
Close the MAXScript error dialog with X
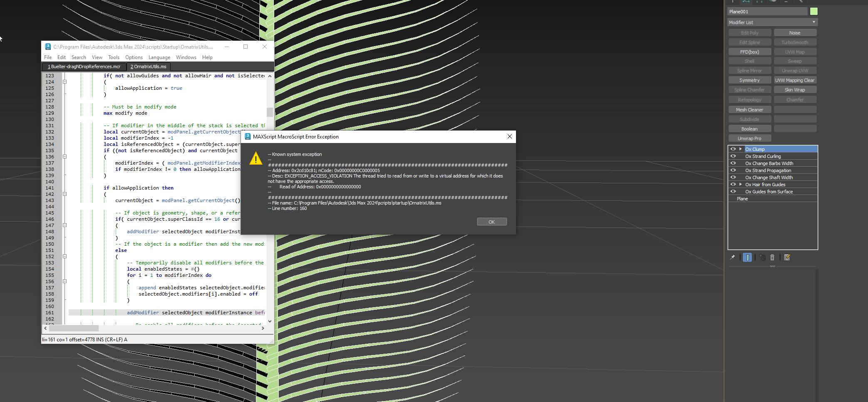510,136
